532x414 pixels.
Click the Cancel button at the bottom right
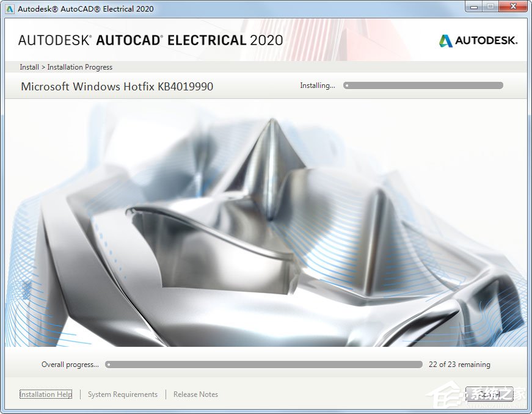tap(489, 394)
